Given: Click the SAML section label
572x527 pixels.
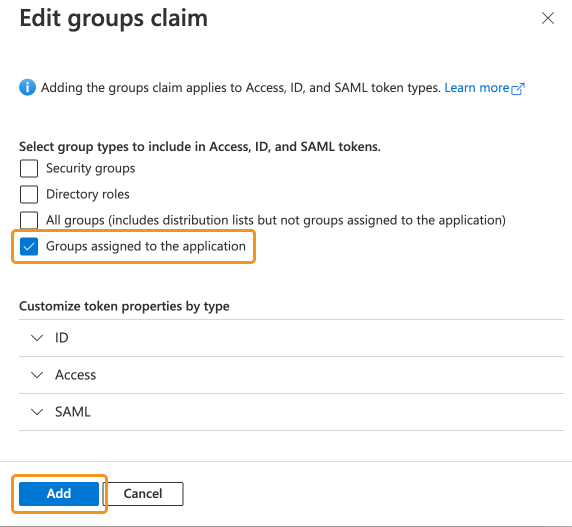Looking at the screenshot, I should click(73, 412).
